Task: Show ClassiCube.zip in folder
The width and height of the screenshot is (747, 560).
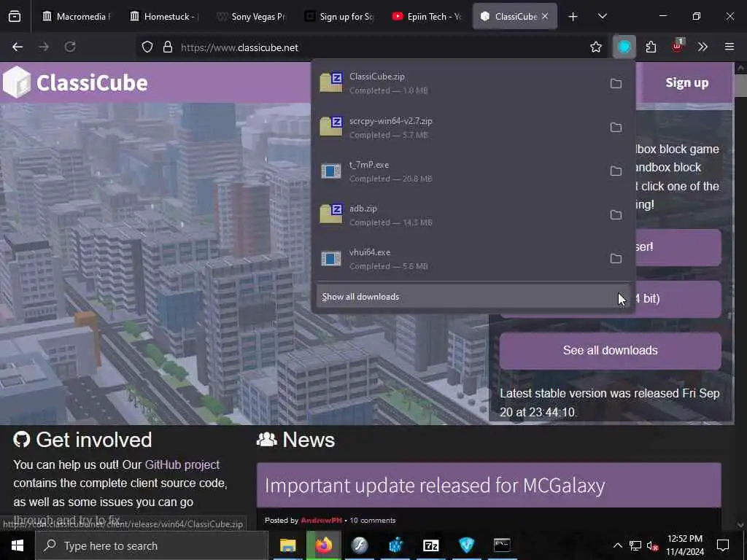Action: pos(616,84)
